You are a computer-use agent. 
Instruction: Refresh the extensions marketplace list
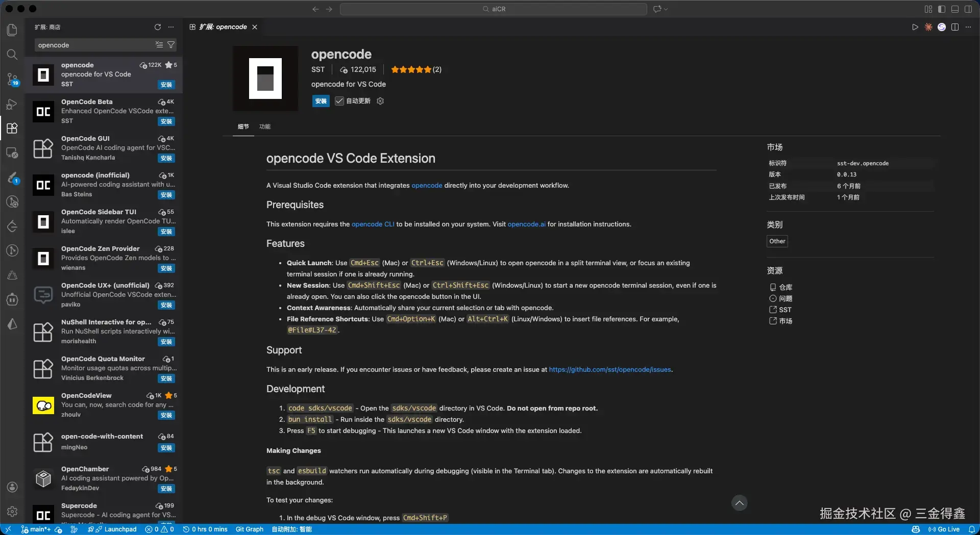(x=158, y=27)
